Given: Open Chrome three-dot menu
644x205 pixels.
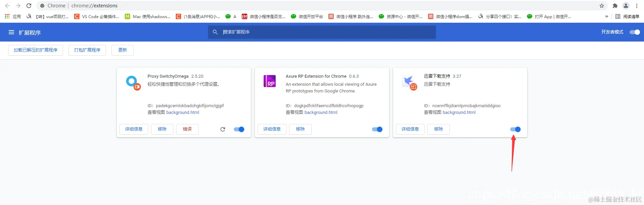Looking at the screenshot, I should coord(637,6).
